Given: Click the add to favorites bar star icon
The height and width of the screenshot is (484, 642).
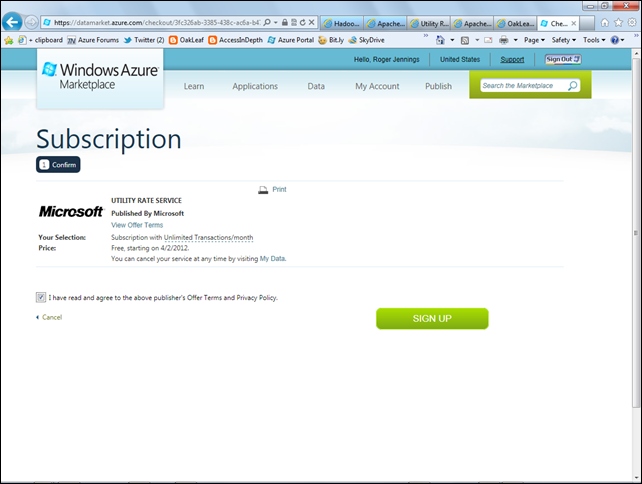Looking at the screenshot, I should pyautogui.click(x=9, y=40).
